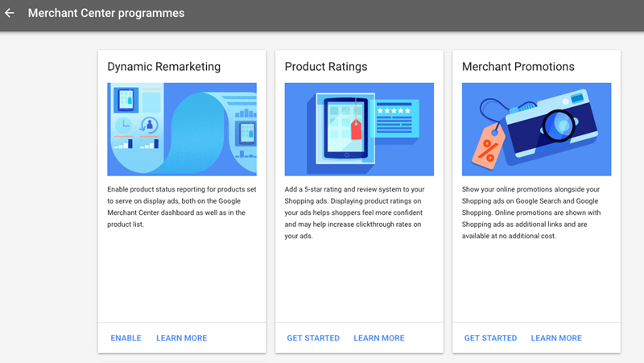
Task: Click the clock icon in Dynamic Remarketing image
Action: 123,126
